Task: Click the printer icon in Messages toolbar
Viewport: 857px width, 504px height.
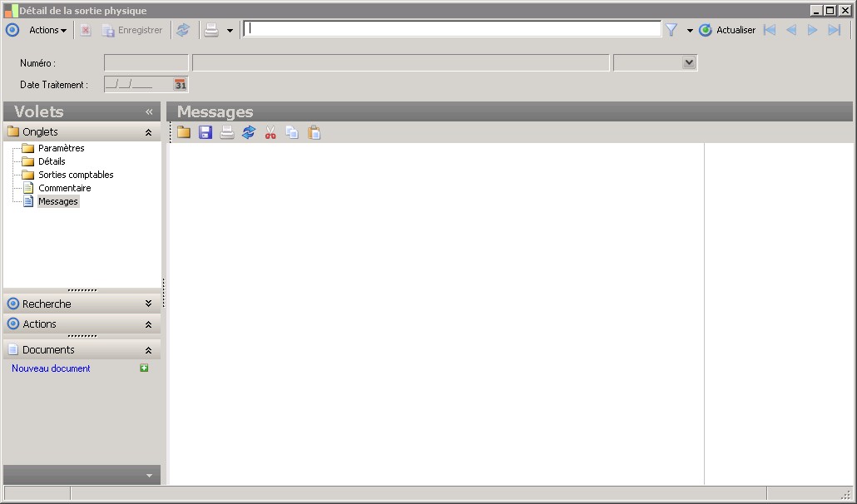Action: pos(227,132)
